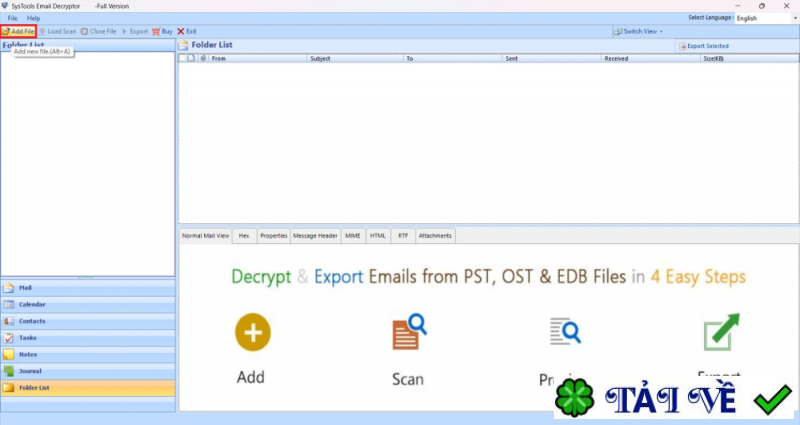
Task: Close the application window
Action: click(x=786, y=6)
